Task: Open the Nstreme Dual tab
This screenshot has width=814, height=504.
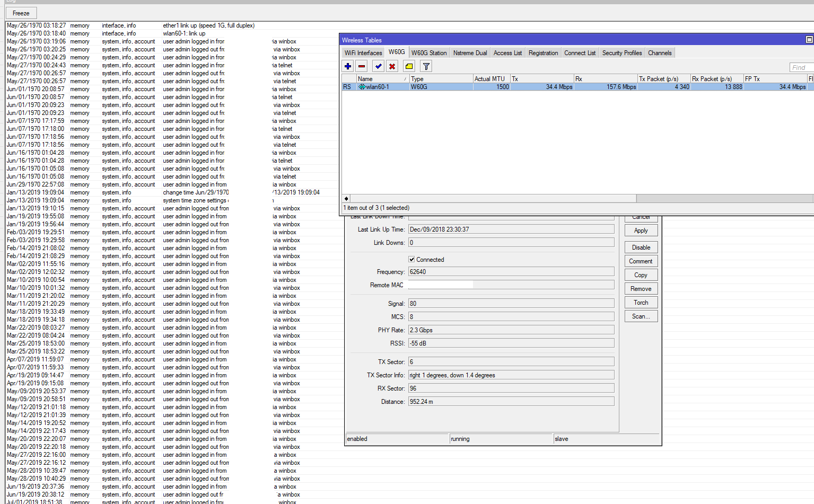Action: point(470,53)
